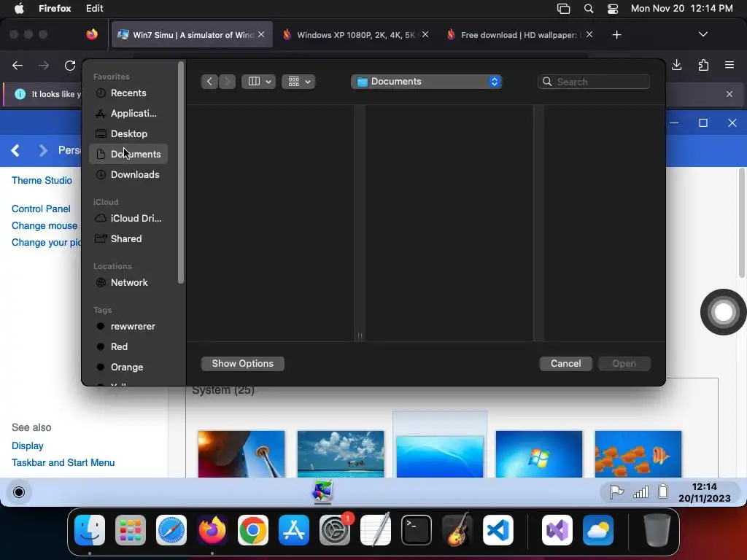The image size is (747, 560).
Task: Close the Win7 Simu tab
Action: click(x=261, y=34)
